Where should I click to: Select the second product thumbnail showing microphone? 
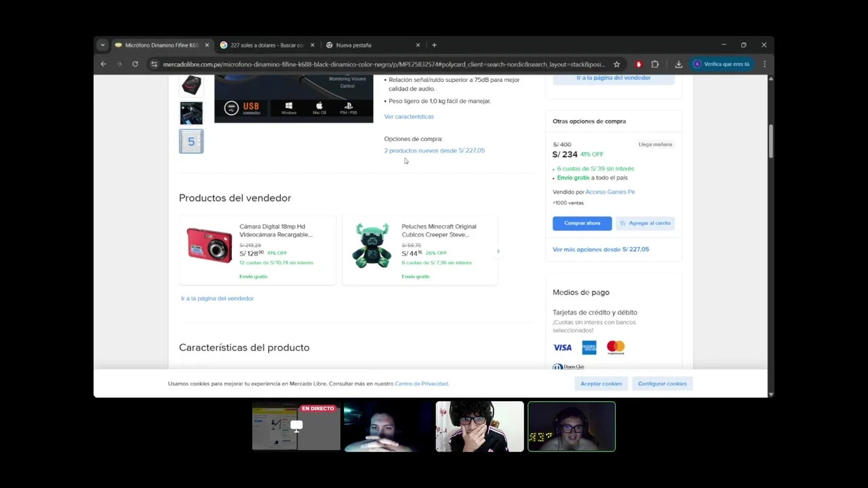point(191,113)
